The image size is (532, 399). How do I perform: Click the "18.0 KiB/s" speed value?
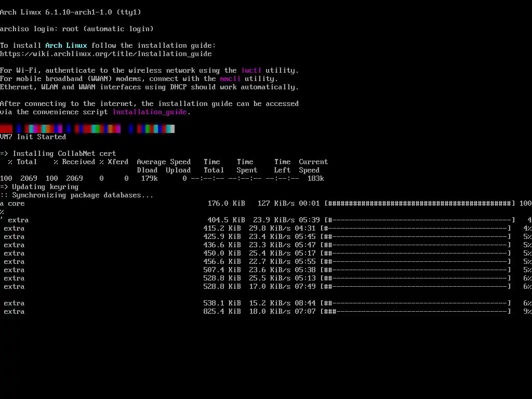270,312
